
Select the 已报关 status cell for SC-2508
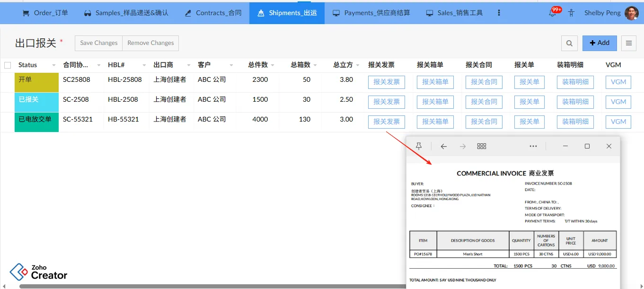point(36,102)
